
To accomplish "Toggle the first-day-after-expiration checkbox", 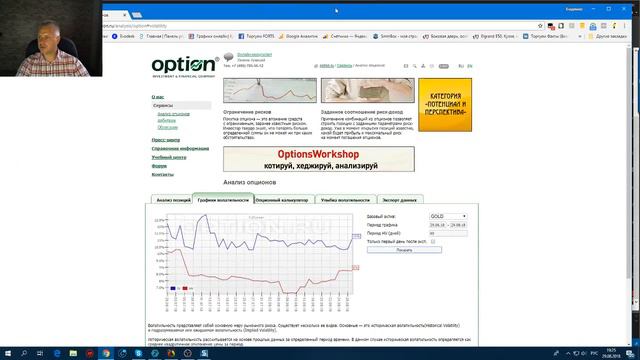I will (433, 242).
